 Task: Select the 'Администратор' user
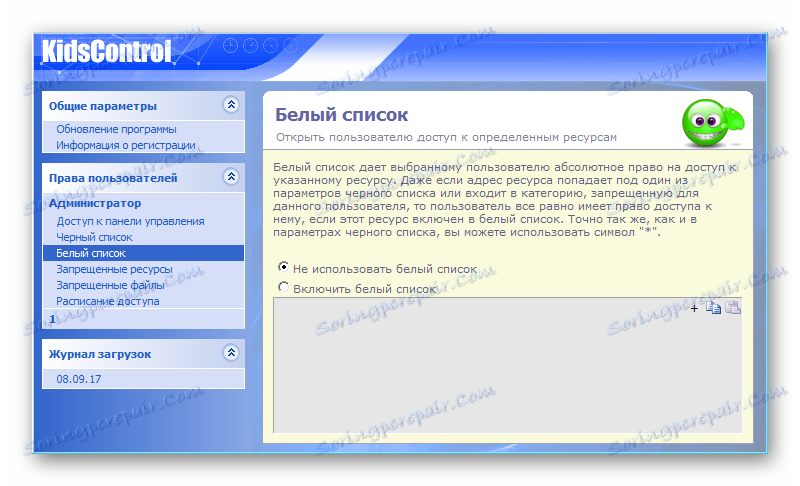95,203
